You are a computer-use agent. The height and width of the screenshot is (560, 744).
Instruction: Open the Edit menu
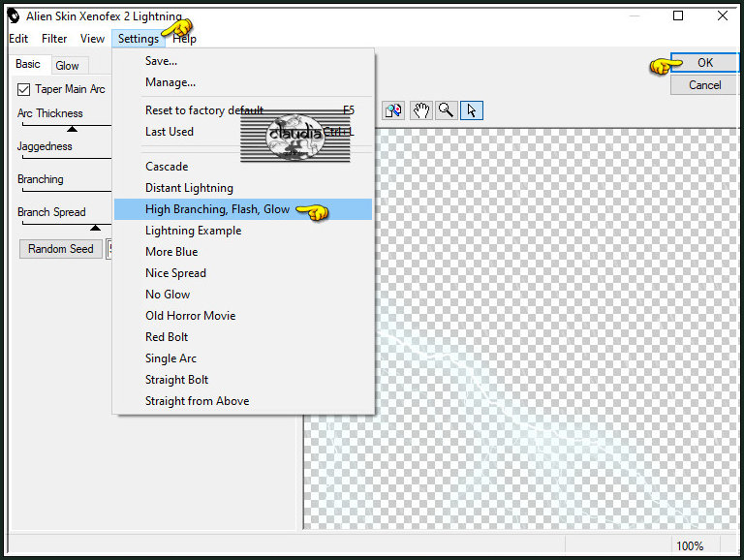[x=18, y=39]
